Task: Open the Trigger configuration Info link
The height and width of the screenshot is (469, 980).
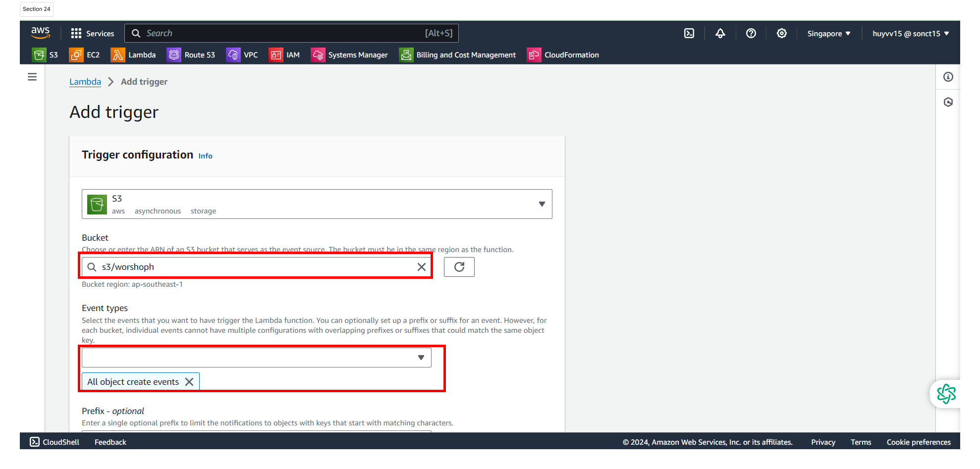Action: (x=205, y=156)
